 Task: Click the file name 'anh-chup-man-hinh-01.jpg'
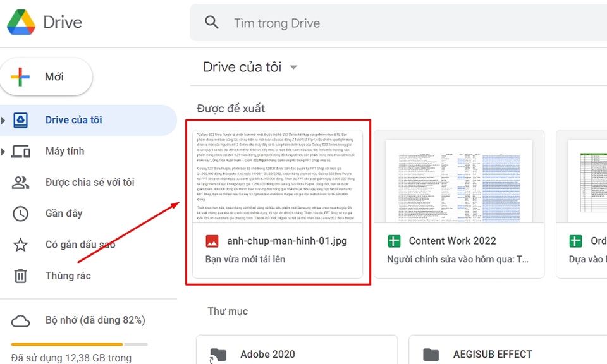tap(287, 241)
